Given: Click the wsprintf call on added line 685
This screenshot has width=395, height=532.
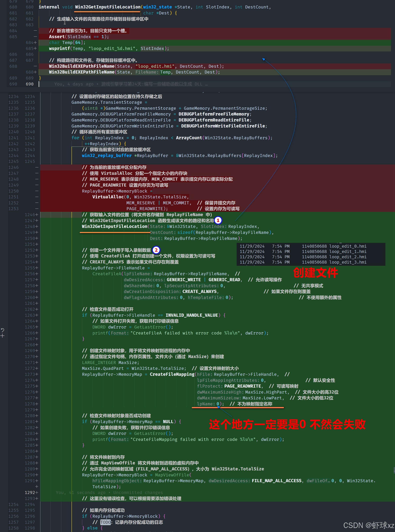Looking at the screenshot, I should (59, 48).
